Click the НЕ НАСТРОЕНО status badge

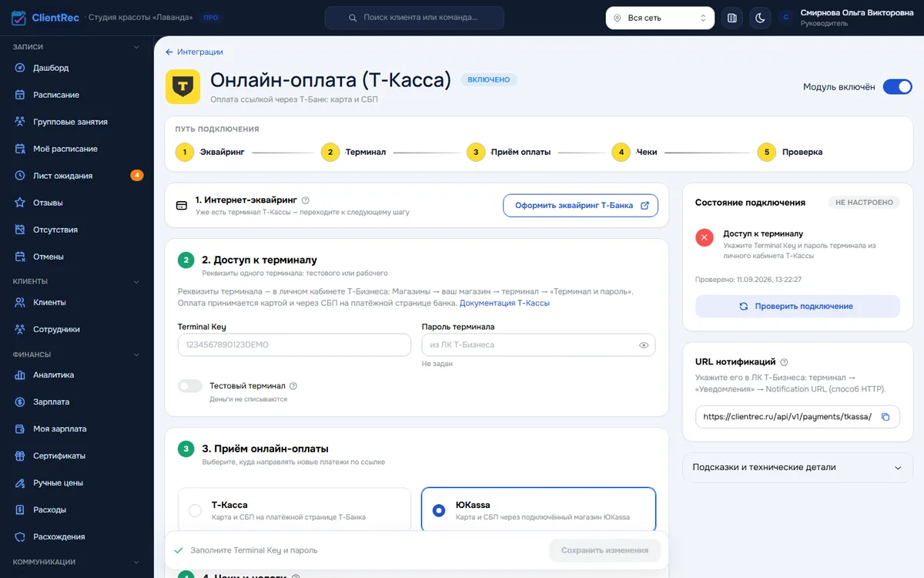864,203
